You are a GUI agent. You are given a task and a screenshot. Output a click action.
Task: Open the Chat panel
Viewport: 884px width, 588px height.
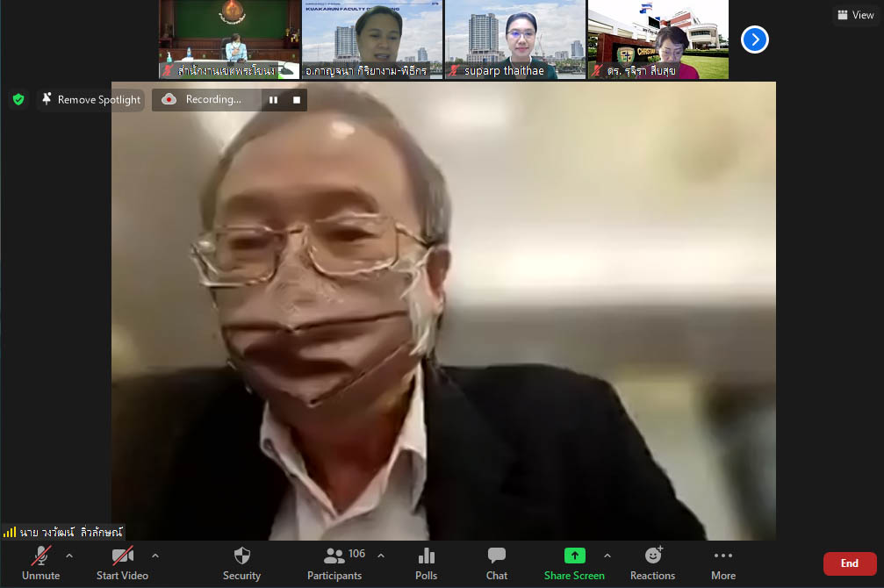coord(497,563)
